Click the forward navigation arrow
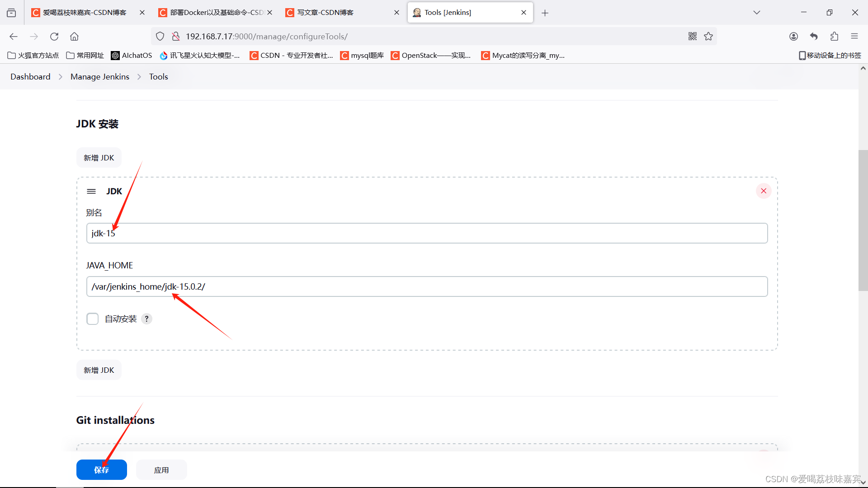The image size is (868, 488). click(34, 37)
